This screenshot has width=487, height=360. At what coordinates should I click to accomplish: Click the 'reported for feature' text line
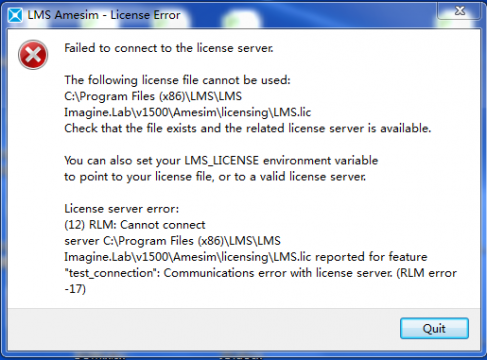click(246, 257)
